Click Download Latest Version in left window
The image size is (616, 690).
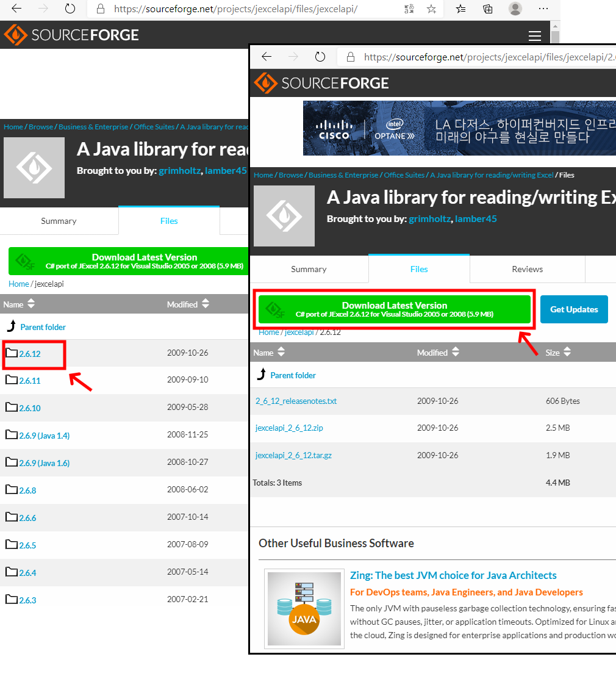coord(129,261)
